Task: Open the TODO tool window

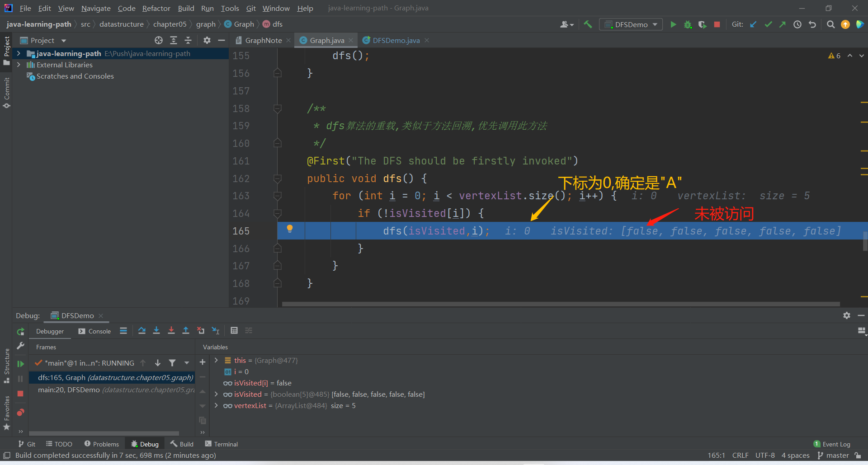Action: (59, 444)
